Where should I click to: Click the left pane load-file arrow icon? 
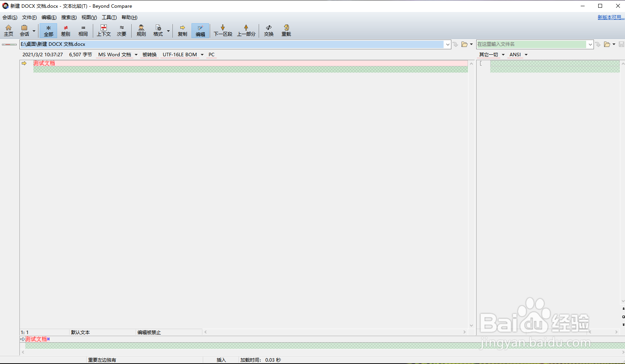pyautogui.click(x=456, y=44)
